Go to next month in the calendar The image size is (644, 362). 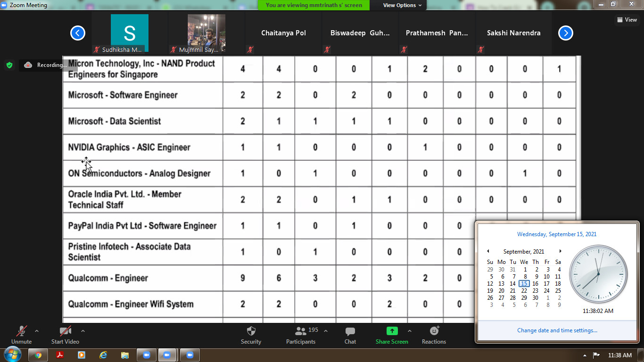pos(560,251)
